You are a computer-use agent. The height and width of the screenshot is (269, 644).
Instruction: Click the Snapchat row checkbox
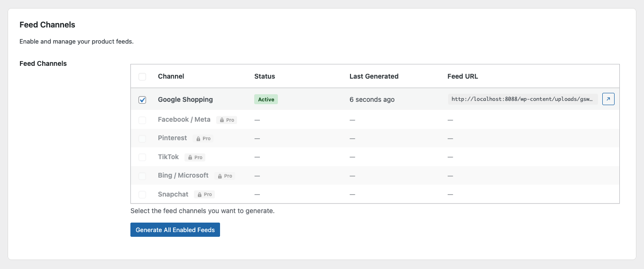(x=142, y=195)
